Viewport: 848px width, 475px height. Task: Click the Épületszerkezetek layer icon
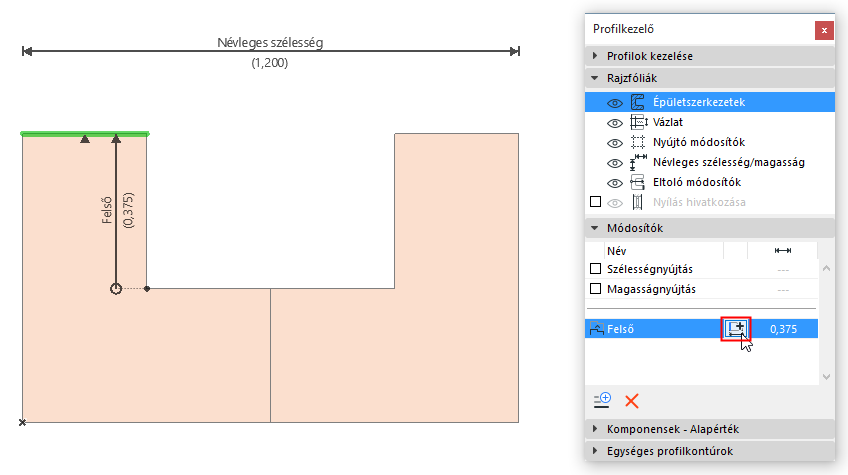click(x=638, y=102)
